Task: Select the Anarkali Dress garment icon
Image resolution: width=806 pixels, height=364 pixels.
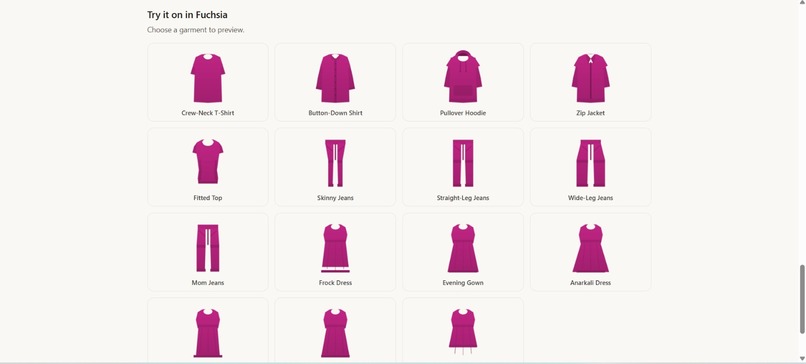Action: tap(590, 248)
